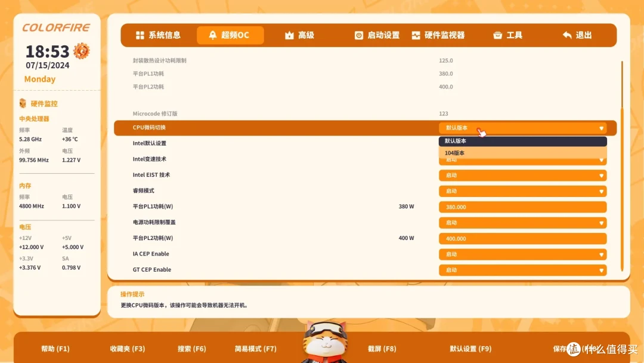
Task: Click the 启动设置 power icon
Action: [358, 35]
